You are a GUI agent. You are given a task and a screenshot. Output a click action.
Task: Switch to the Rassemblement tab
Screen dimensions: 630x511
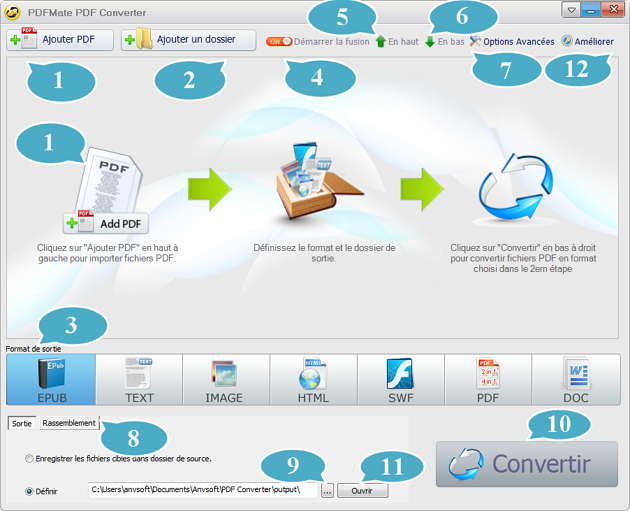(x=69, y=423)
